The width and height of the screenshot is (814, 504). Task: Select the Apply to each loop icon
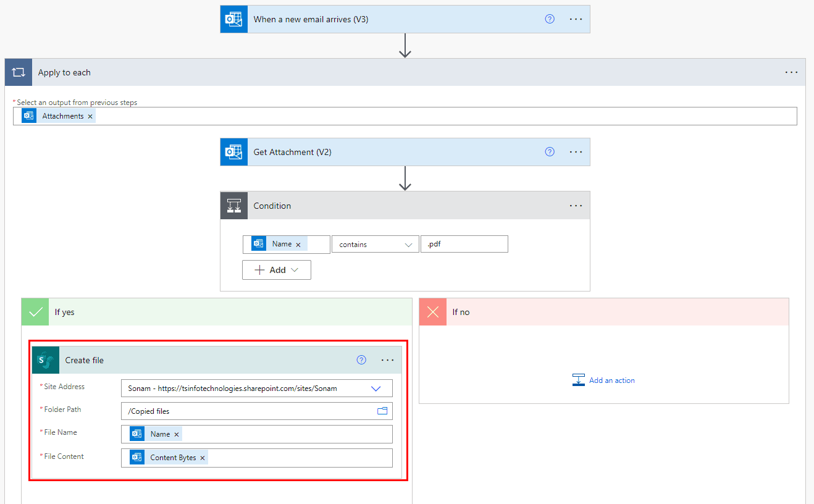coord(18,72)
